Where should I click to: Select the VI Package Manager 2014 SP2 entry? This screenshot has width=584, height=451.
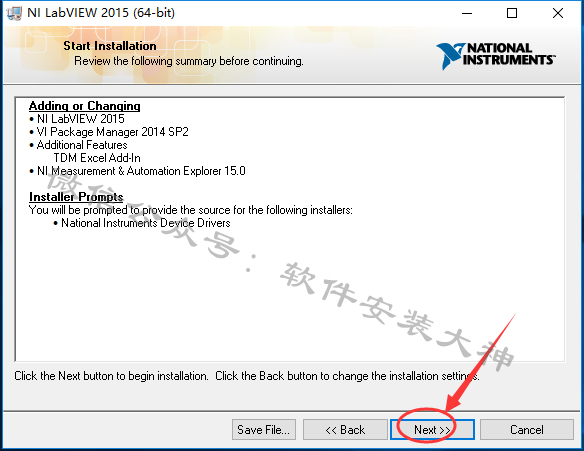109,132
